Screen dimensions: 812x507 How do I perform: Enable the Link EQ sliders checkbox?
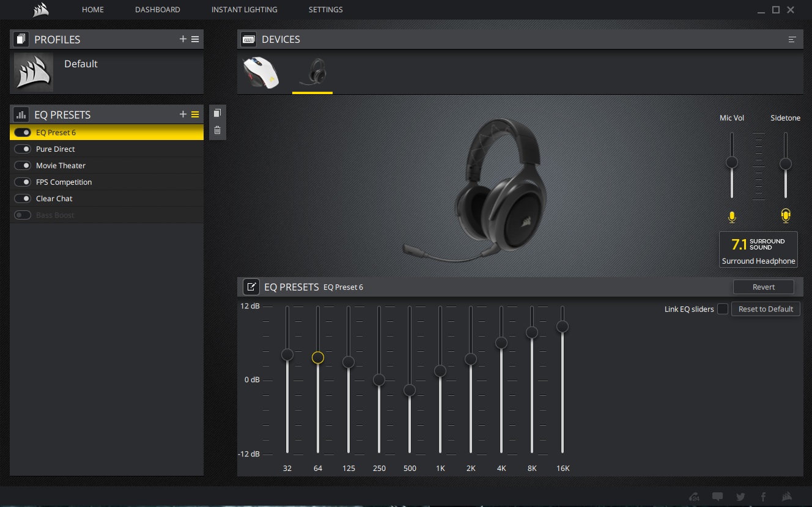[722, 309]
